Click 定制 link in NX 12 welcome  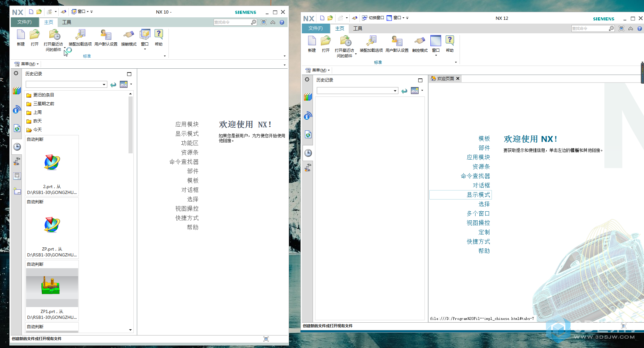484,232
